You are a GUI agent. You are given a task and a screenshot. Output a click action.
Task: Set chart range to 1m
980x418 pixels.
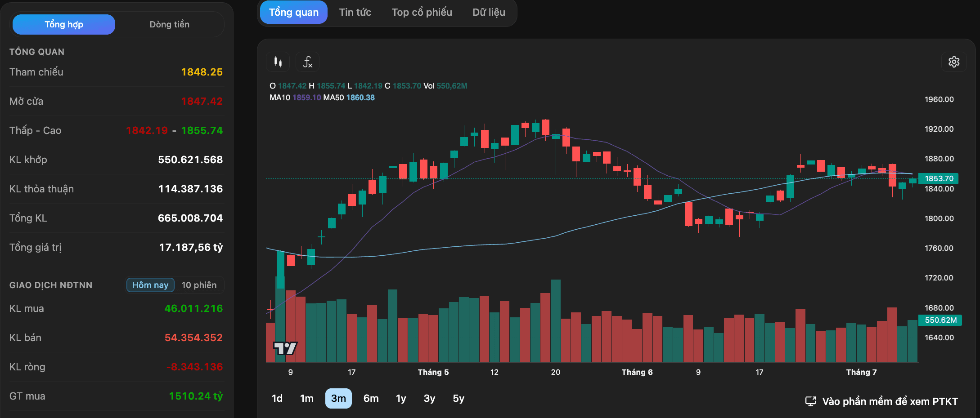[307, 399]
